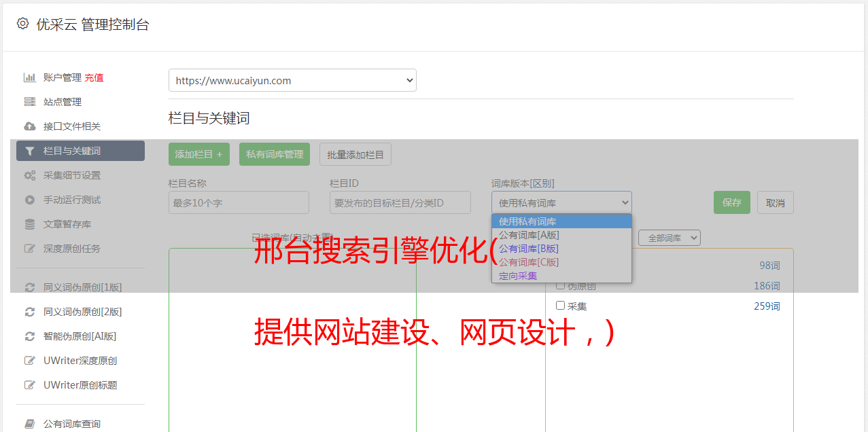
Task: Click the gears icon for 采集细节设置
Action: tap(30, 175)
